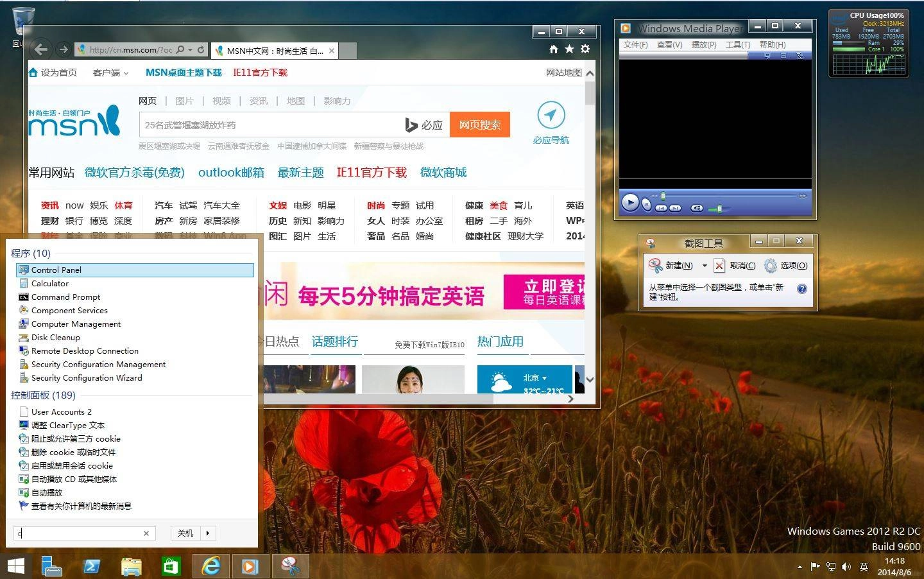Click the MSN search text box

(270, 125)
